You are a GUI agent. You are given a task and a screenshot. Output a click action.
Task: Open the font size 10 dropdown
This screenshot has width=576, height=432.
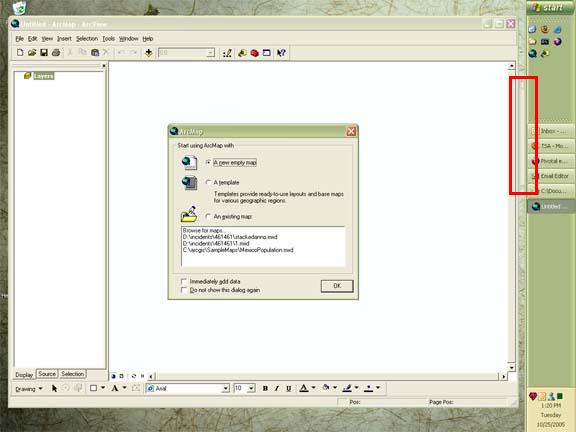coord(251,388)
